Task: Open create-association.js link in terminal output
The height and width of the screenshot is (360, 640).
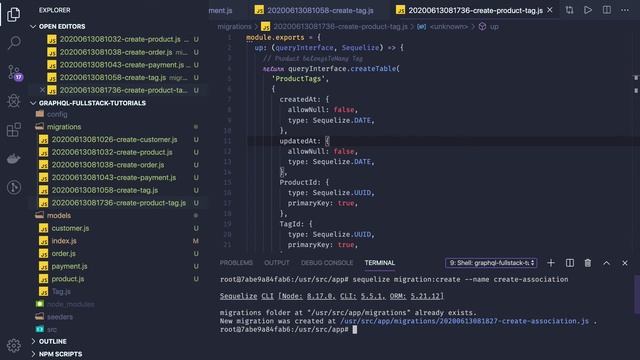Action: [x=464, y=321]
